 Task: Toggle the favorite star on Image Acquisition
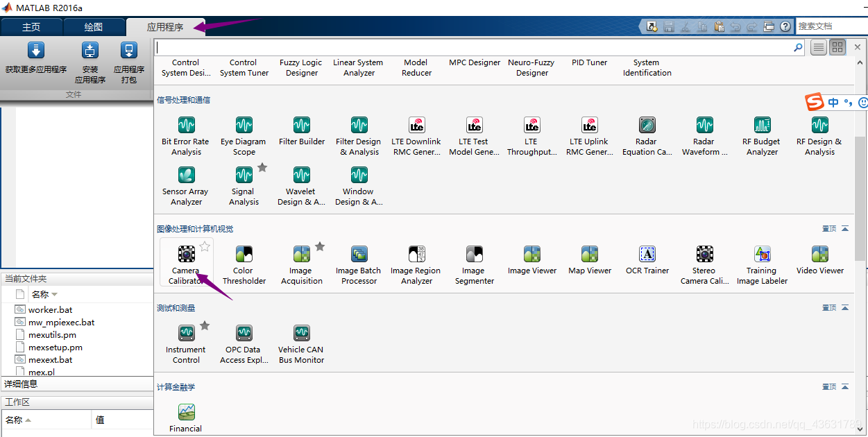click(x=320, y=246)
